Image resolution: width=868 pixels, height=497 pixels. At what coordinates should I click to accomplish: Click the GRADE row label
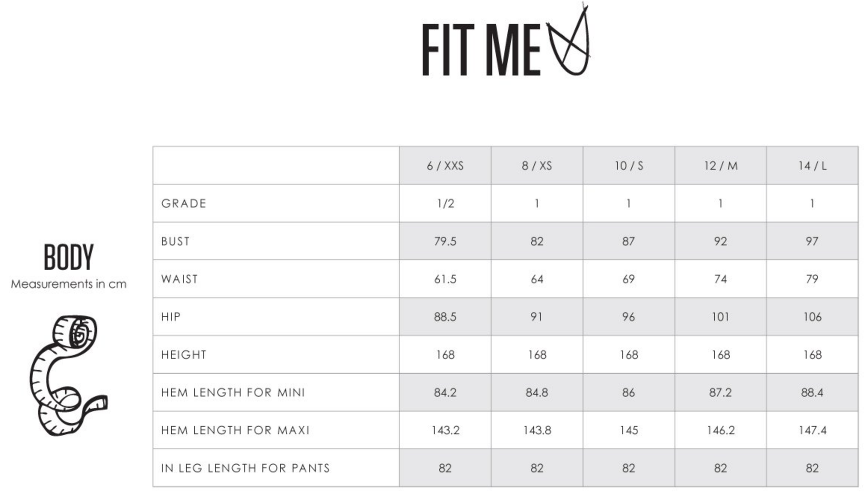click(x=184, y=204)
